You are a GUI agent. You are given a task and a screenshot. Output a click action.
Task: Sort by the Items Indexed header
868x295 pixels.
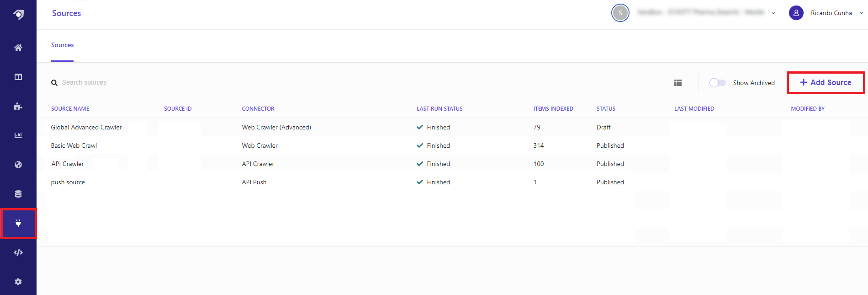click(x=553, y=109)
